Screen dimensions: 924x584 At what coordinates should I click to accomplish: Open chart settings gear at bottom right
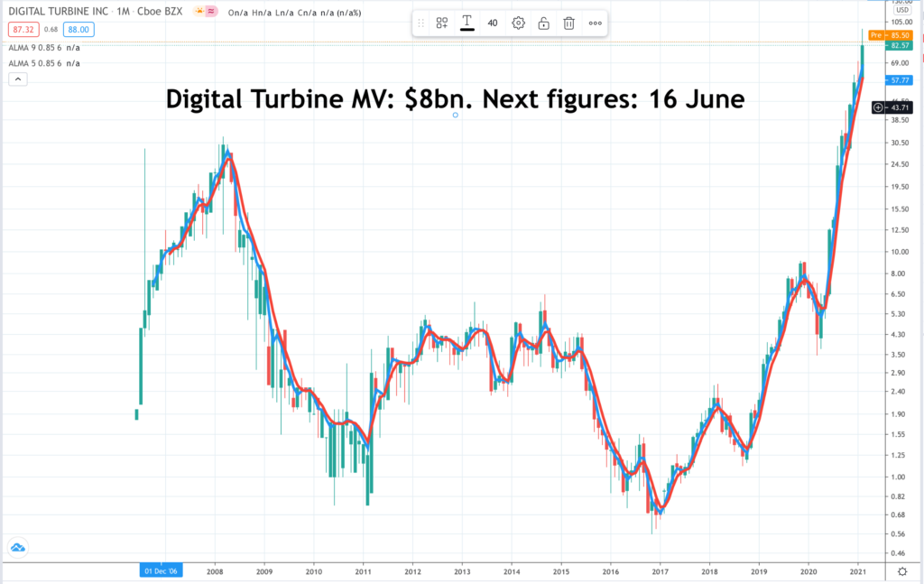point(902,571)
